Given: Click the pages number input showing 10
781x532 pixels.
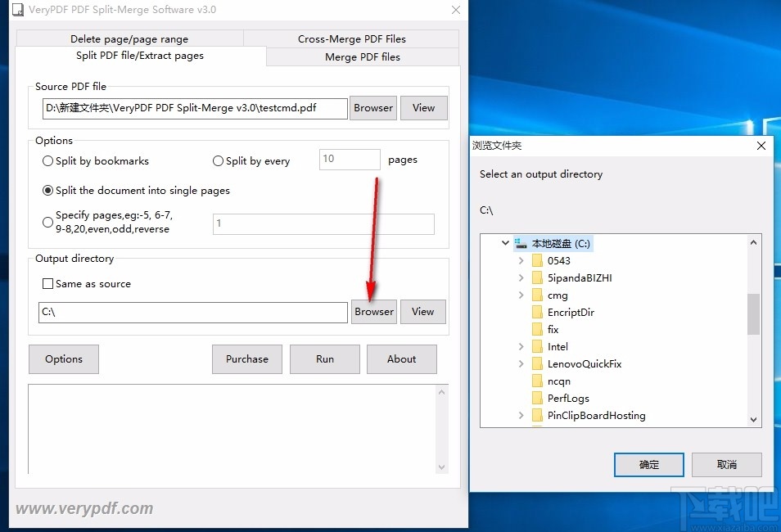Looking at the screenshot, I should (x=350, y=159).
